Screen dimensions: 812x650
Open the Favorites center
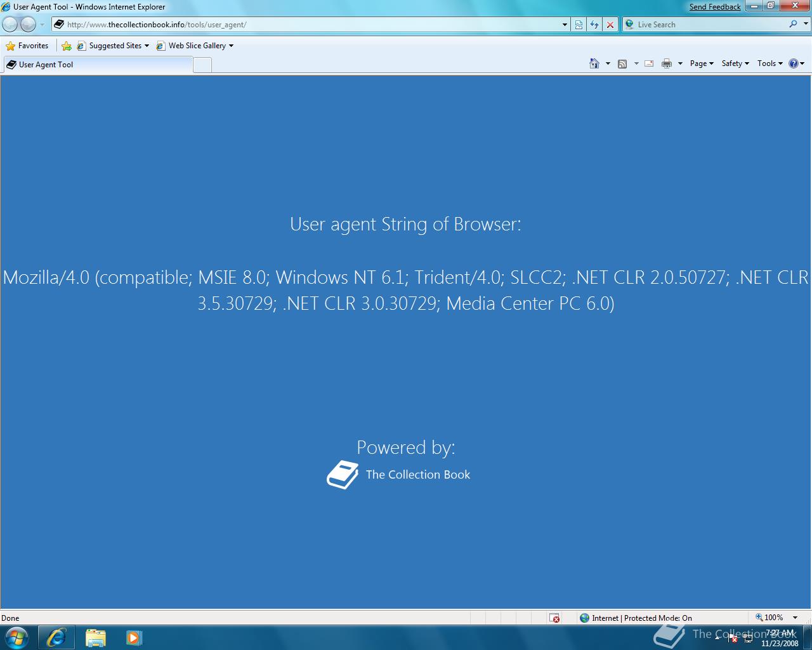click(27, 46)
